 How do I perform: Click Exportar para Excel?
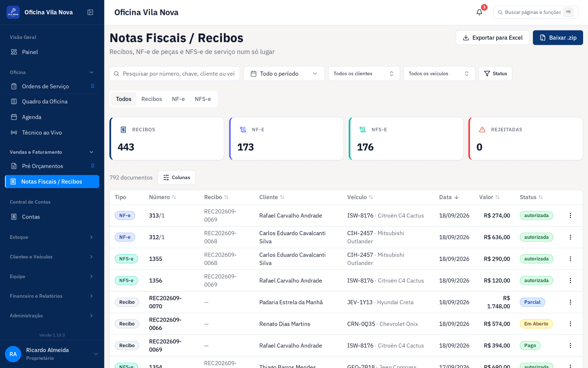492,38
